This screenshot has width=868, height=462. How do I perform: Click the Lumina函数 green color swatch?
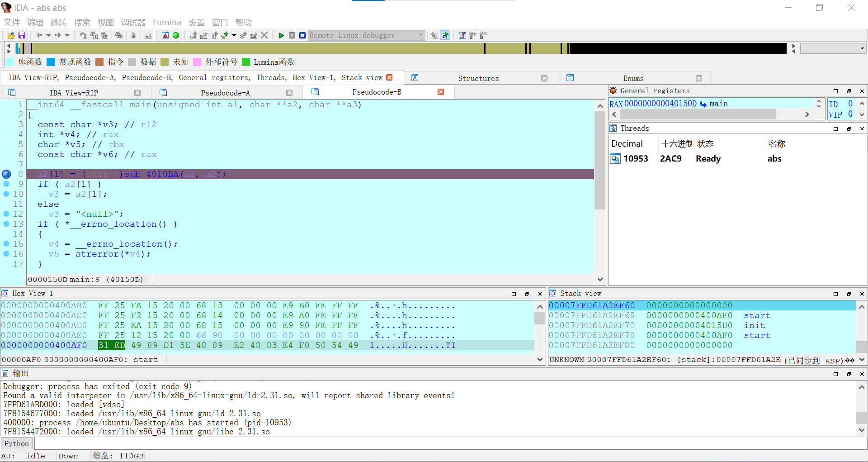pos(246,62)
